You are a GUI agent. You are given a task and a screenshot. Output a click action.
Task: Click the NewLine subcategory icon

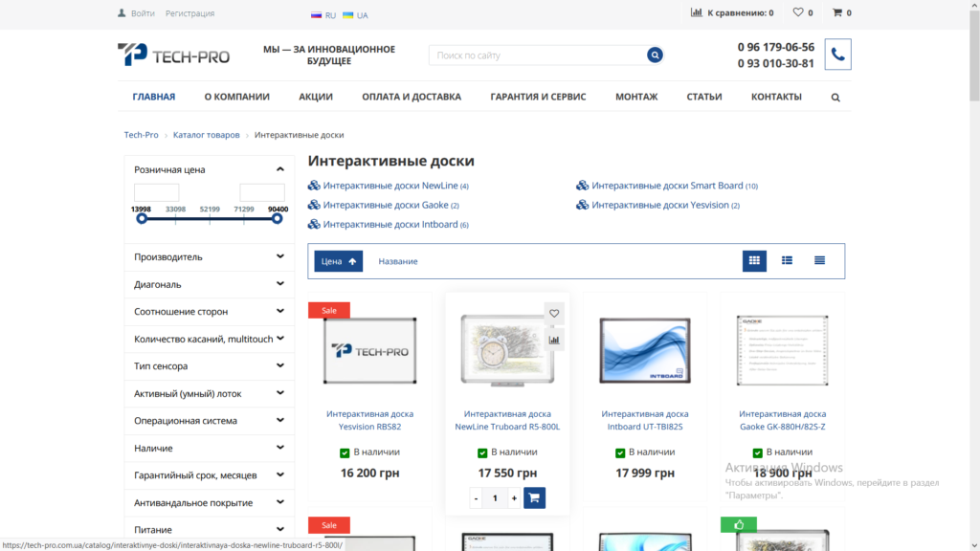(x=314, y=186)
